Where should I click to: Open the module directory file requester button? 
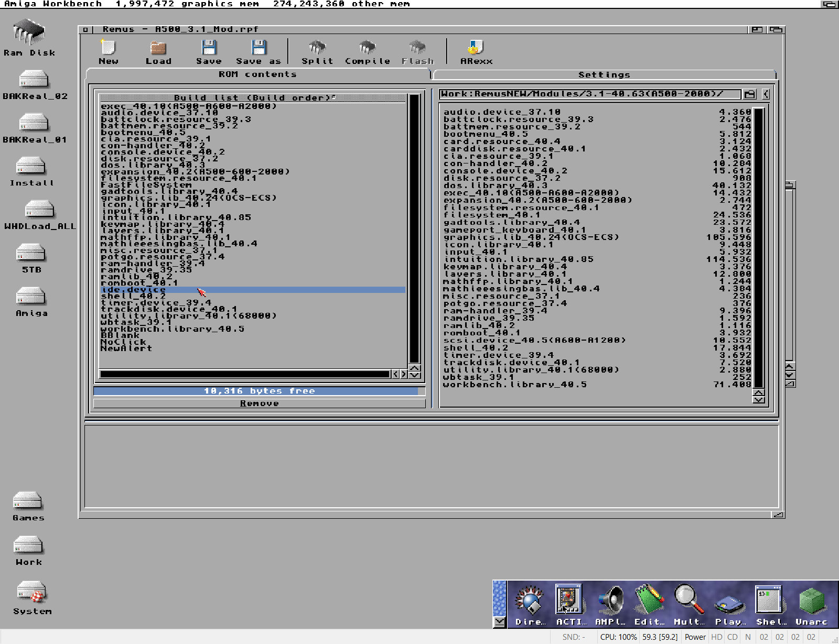[x=750, y=94]
